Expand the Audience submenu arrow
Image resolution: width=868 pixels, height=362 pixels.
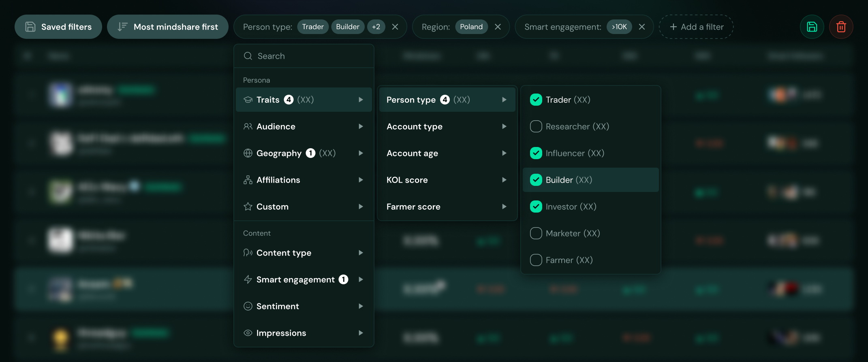click(361, 126)
